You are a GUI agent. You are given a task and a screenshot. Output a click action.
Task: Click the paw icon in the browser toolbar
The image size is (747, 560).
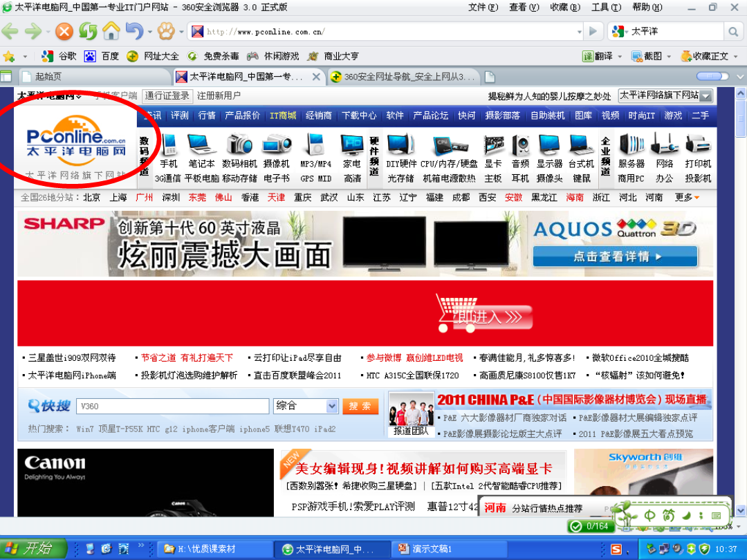166,31
